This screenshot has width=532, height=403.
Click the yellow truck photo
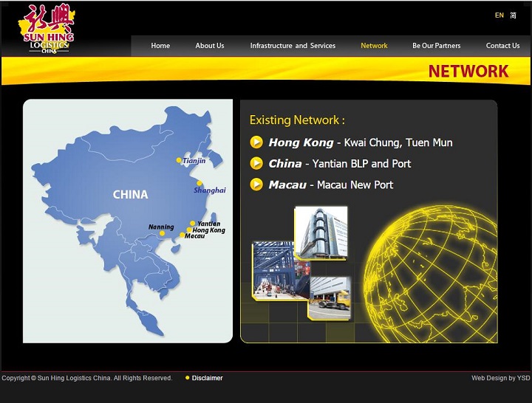click(329, 298)
